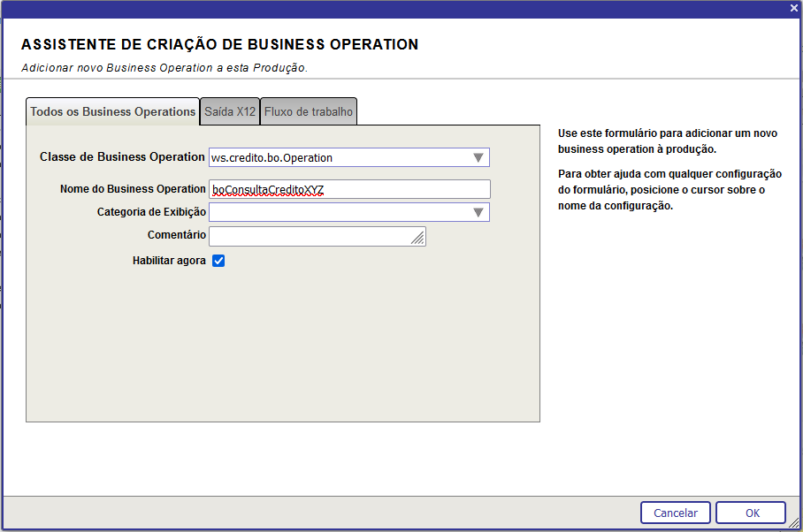Screen dimensions: 803x532
Task: Open the Saída X12 tab
Action: 230,112
